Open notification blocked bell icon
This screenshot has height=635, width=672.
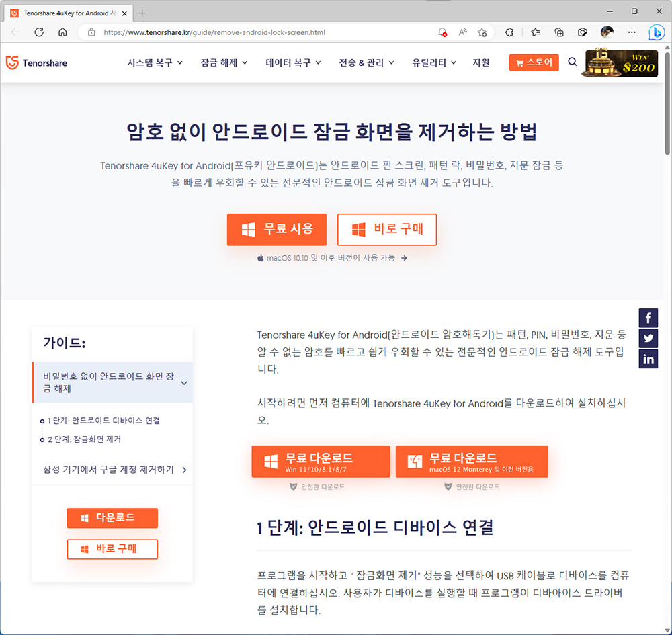coord(442,32)
